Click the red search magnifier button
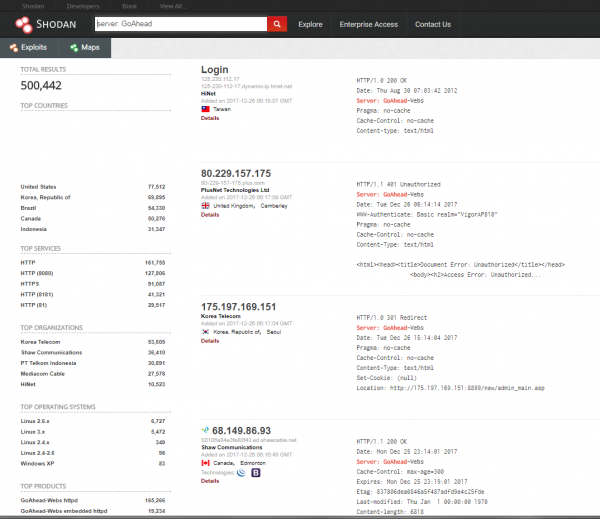 click(x=278, y=23)
